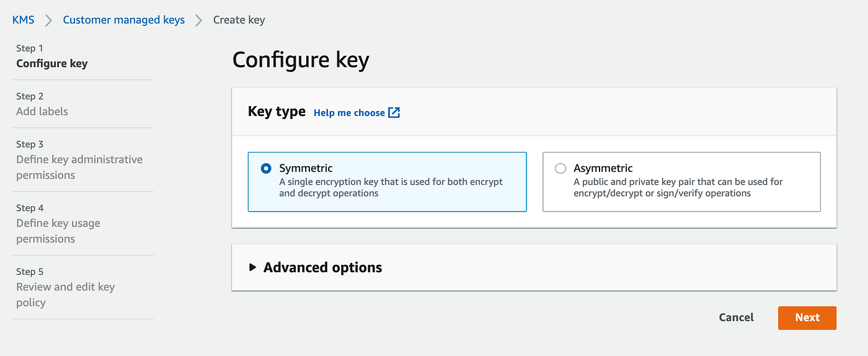The image size is (868, 356).
Task: Click the breadcrumb chevron right after KMS
Action: point(48,20)
